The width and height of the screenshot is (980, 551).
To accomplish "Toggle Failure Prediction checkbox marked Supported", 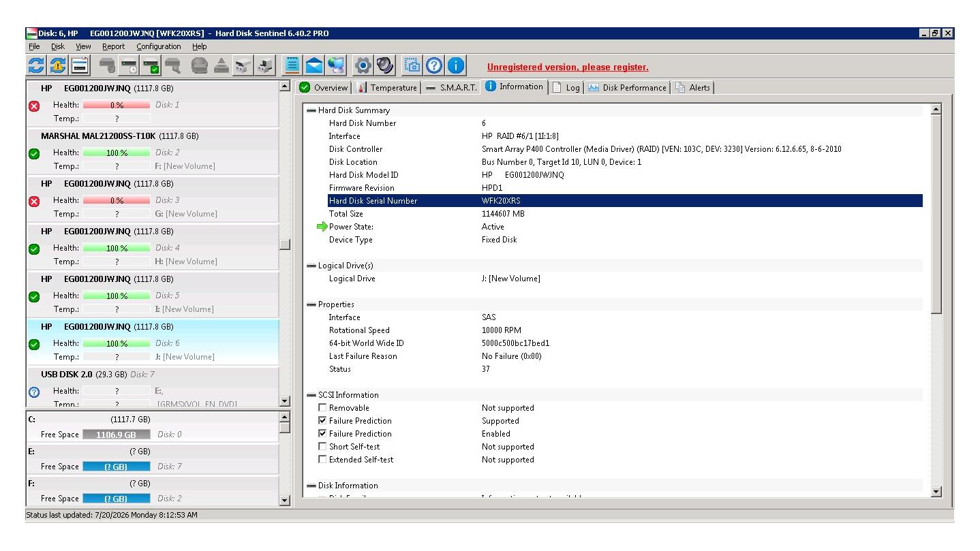I will click(x=322, y=421).
